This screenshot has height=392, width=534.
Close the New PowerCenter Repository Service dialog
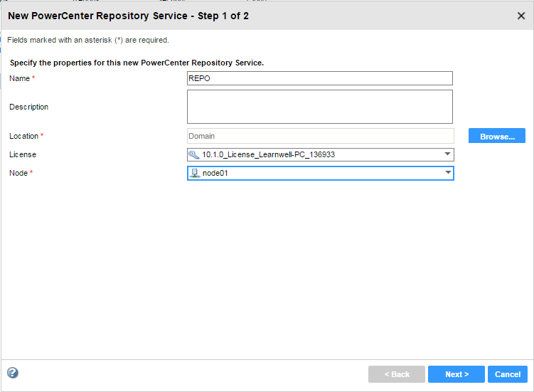(x=520, y=16)
